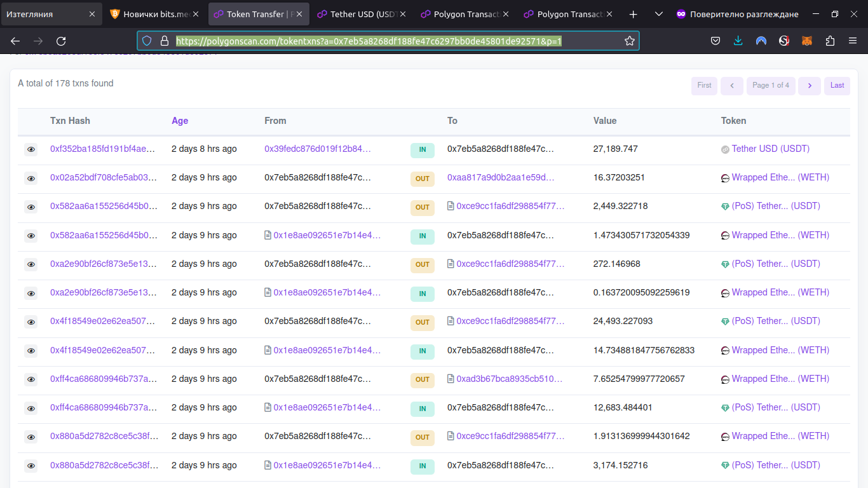Open transaction hash 0x02a52bdf708cfe5ab03
The width and height of the screenshot is (868, 488).
[104, 177]
